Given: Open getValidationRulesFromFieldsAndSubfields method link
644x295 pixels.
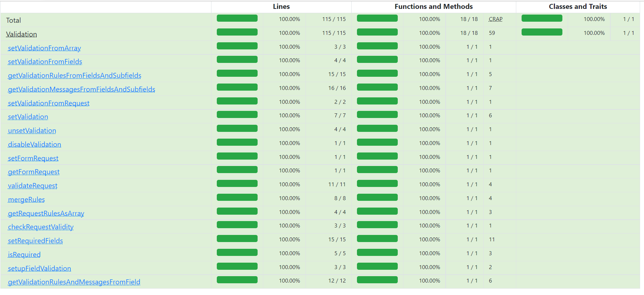Looking at the screenshot, I should tap(75, 76).
